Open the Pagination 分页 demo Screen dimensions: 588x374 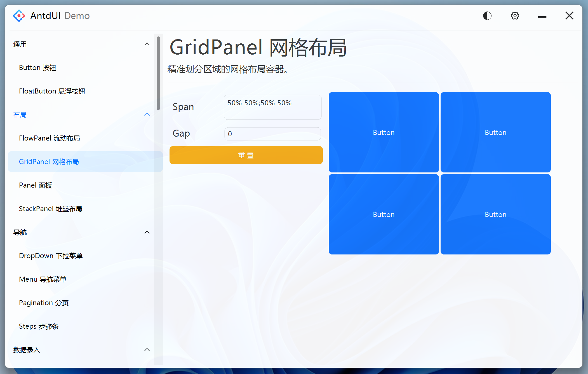click(44, 303)
